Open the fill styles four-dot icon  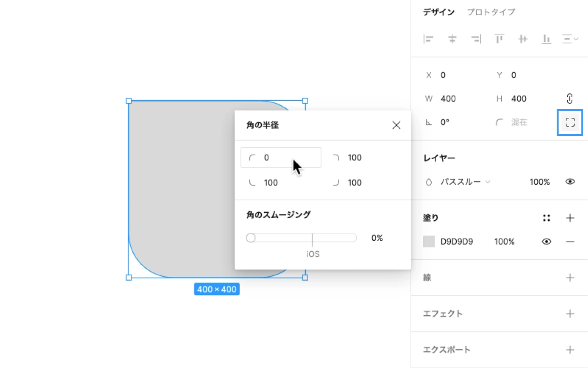pos(546,218)
